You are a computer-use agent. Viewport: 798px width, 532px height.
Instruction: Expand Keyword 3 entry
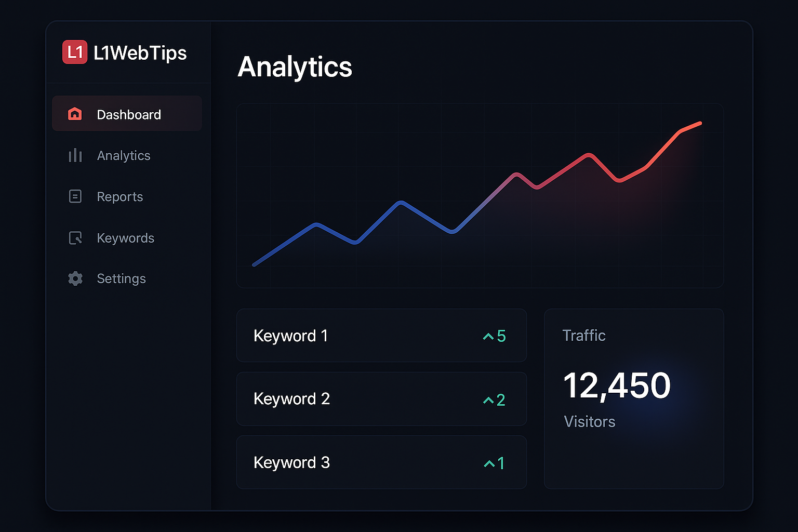[382, 462]
